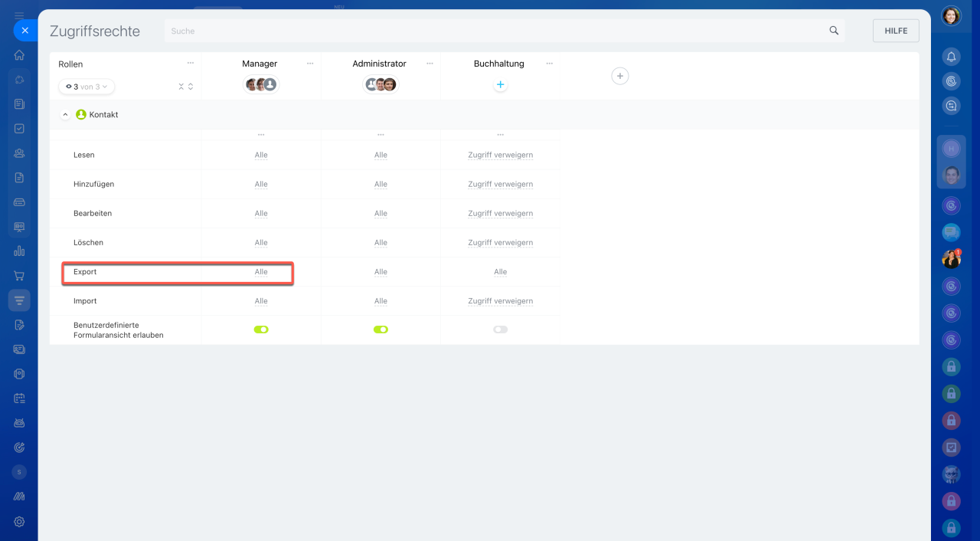Open the tasks checkmark icon in the left sidebar

point(19,129)
